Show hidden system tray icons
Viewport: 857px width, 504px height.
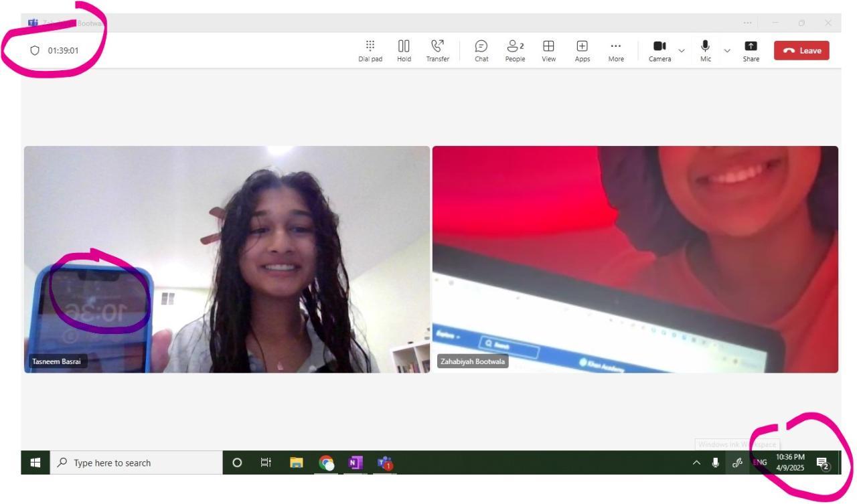[x=696, y=463]
